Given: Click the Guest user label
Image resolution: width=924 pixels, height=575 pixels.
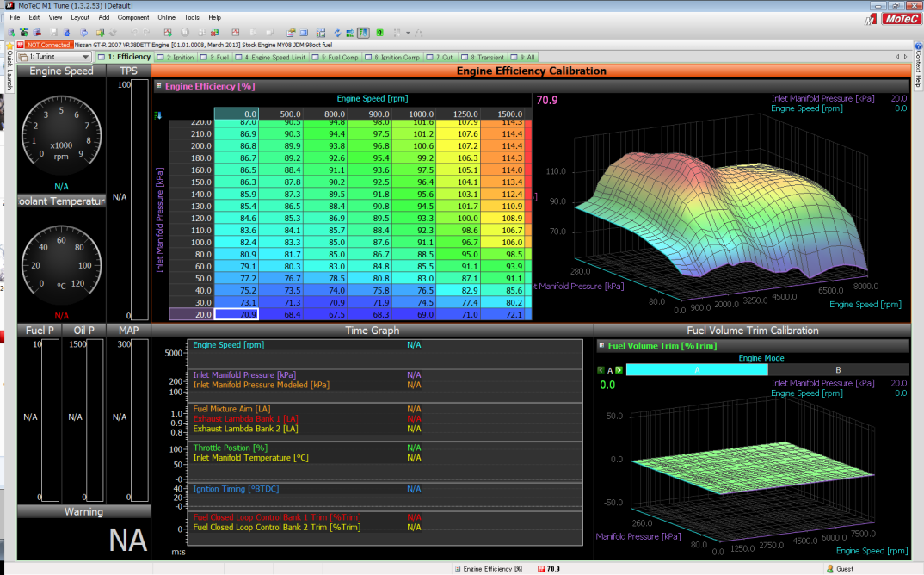Looking at the screenshot, I should click(845, 569).
